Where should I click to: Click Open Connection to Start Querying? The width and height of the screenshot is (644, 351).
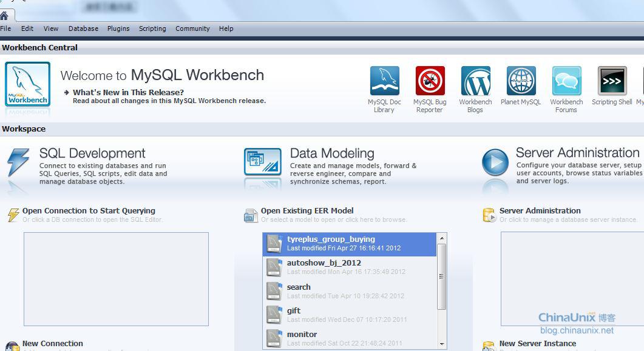(x=89, y=211)
